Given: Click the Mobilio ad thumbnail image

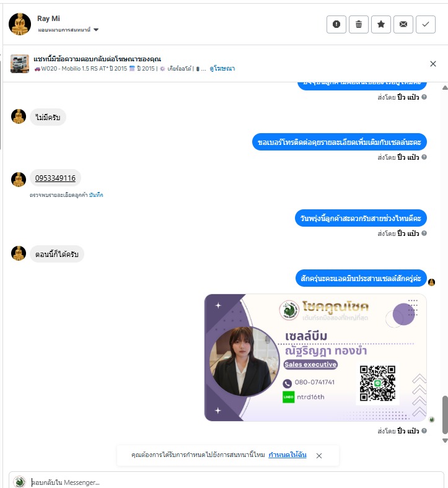Looking at the screenshot, I should [x=20, y=64].
